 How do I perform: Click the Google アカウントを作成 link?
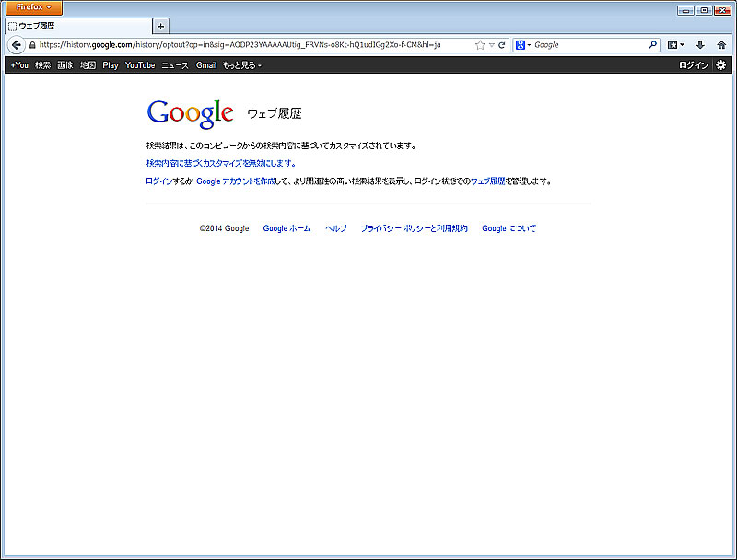[236, 181]
